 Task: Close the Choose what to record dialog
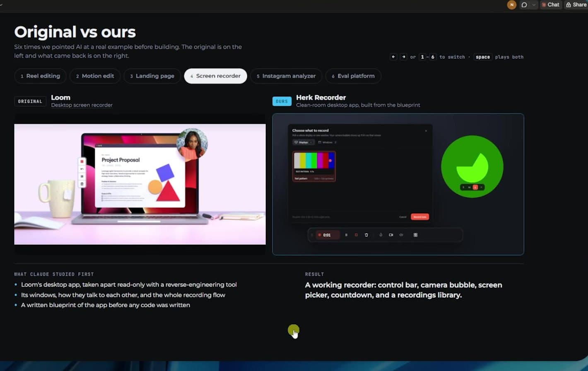pyautogui.click(x=426, y=131)
